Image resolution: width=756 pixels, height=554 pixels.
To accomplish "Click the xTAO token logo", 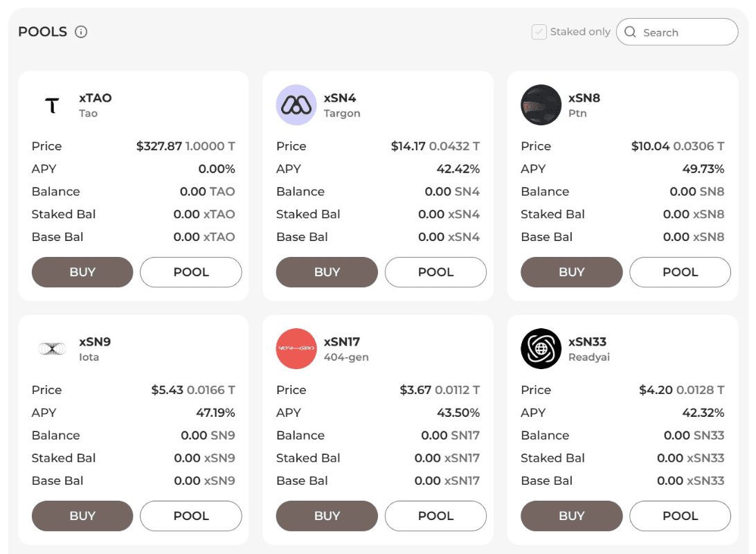I will [x=52, y=105].
